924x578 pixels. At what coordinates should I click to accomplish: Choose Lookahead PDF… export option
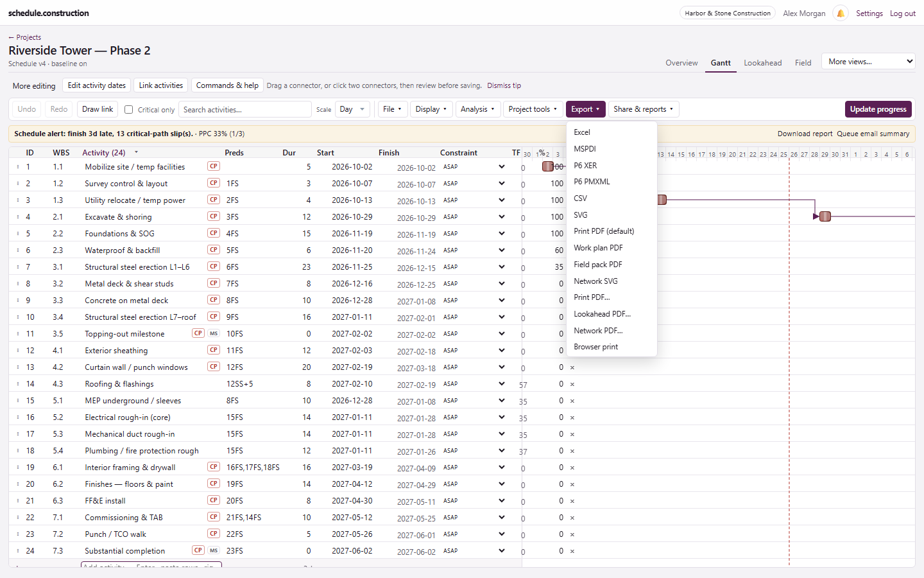click(x=612, y=314)
